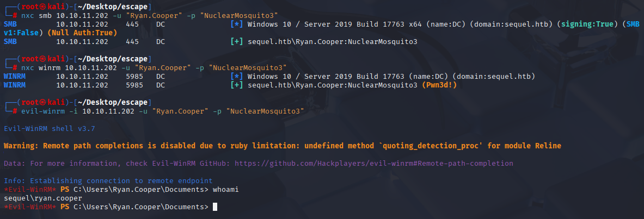Image resolution: width=644 pixels, height=219 pixels.
Task: Click the [*] marker in the WINRM row
Action: point(237,76)
